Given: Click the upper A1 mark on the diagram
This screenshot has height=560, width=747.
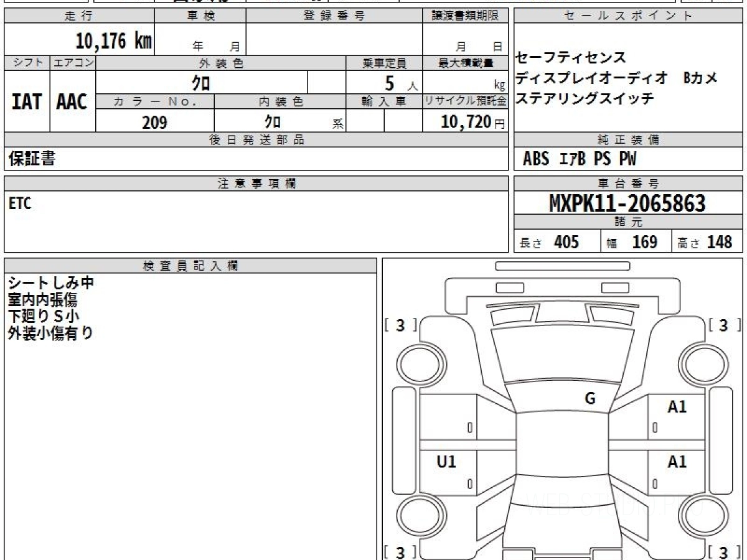Looking at the screenshot, I should tap(677, 408).
